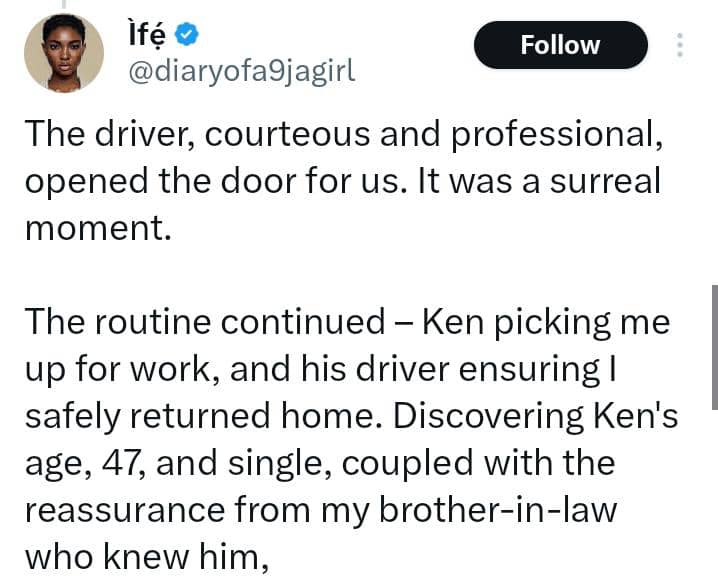Viewport: 718px width, 579px height.
Task: Click the last line "who knew him,"
Action: pyautogui.click(x=148, y=553)
